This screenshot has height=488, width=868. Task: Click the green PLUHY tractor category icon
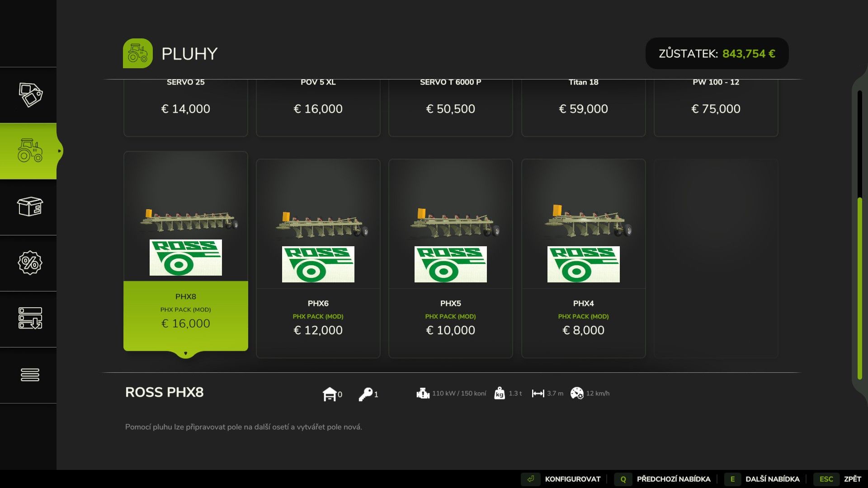tap(138, 53)
